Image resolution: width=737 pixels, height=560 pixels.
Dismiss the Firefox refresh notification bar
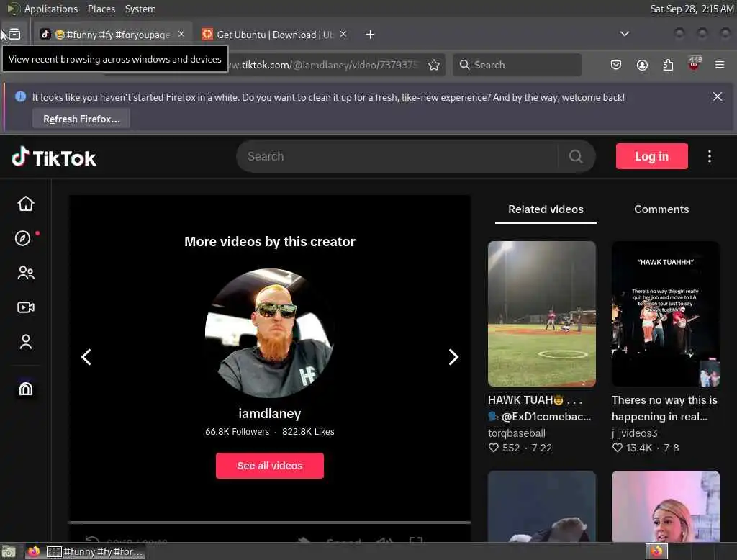718,97
